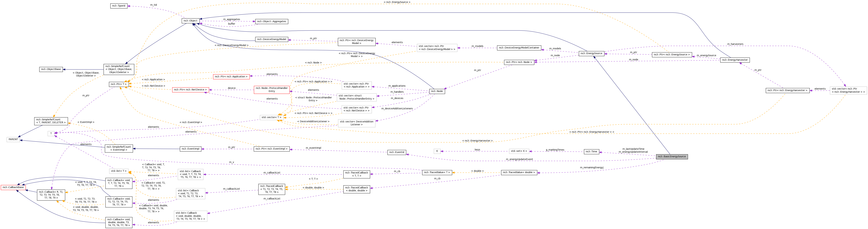
Task: Open std::list< Callback< void, double, double... > node
Action: pos(190,216)
